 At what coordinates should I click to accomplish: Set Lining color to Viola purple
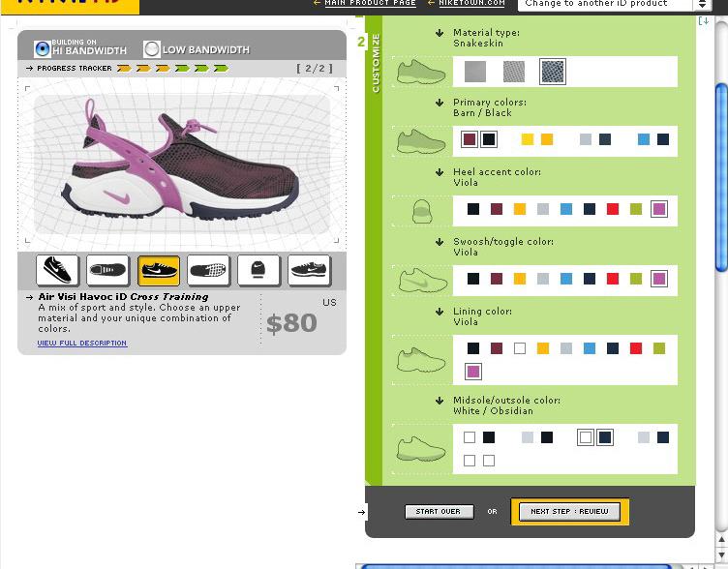click(x=473, y=372)
